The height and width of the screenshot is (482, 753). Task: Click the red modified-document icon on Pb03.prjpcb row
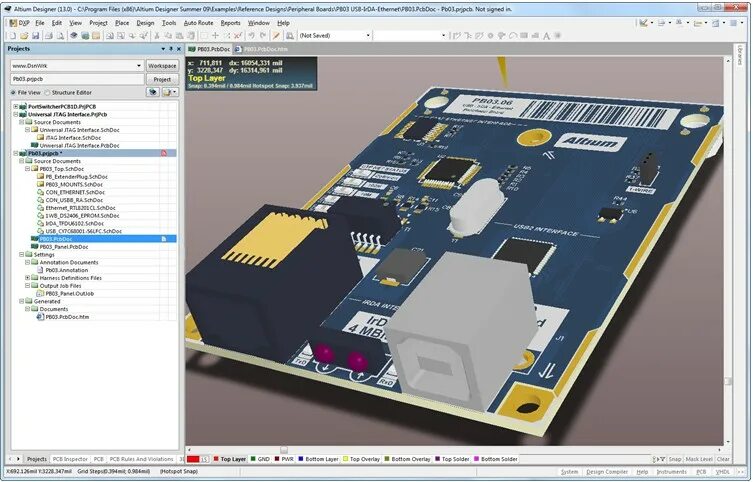[x=164, y=153]
